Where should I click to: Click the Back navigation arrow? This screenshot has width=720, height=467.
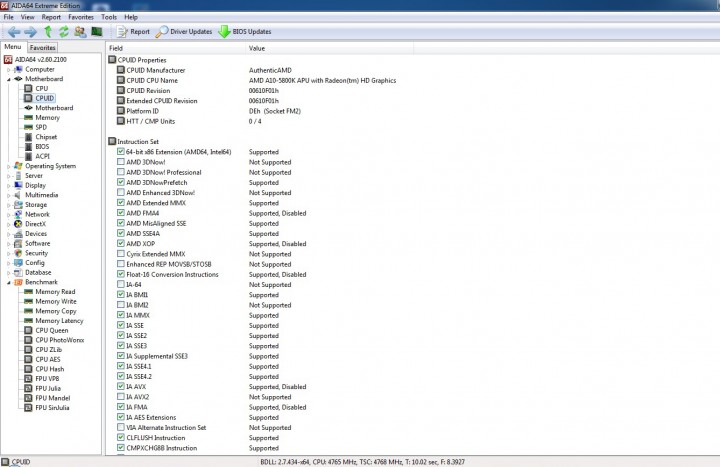pyautogui.click(x=14, y=32)
